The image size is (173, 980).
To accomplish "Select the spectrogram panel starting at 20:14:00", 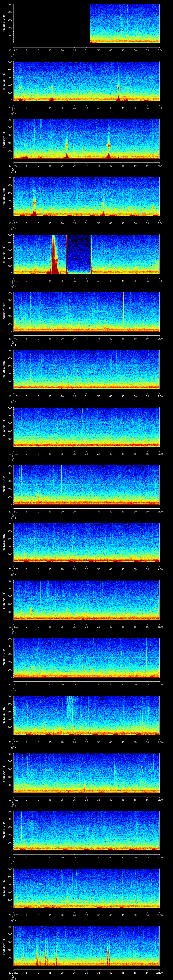I will (87, 600).
